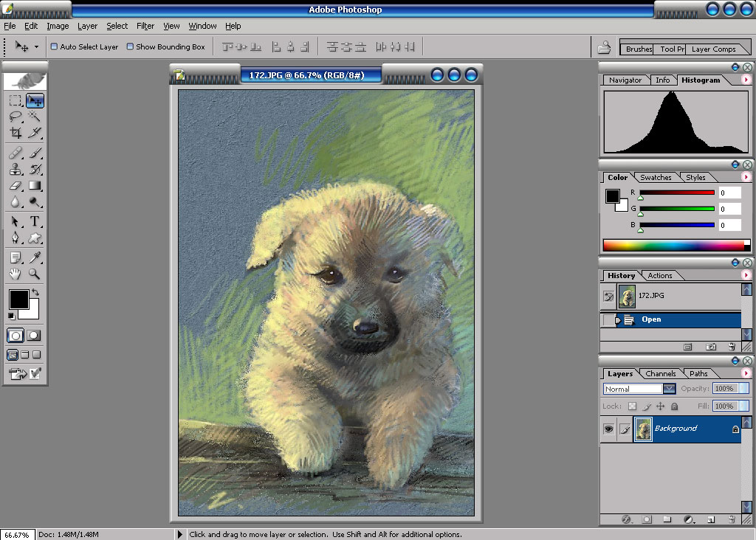
Task: Open status bar info arrow menu
Action: (x=180, y=534)
